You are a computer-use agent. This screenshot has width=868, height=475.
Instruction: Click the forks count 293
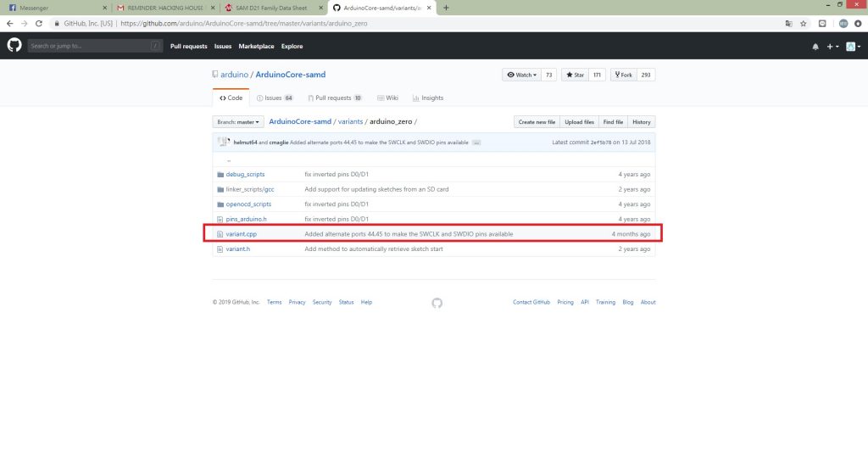click(x=645, y=75)
